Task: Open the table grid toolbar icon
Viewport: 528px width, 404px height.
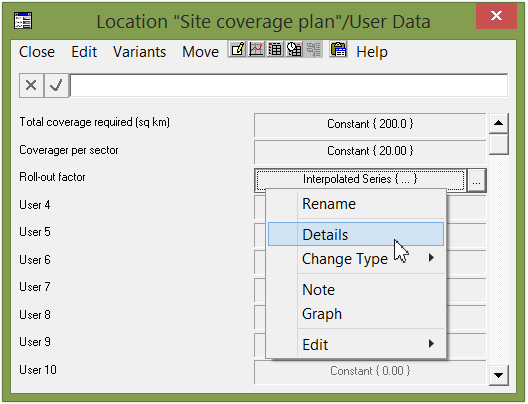Action: [275, 50]
